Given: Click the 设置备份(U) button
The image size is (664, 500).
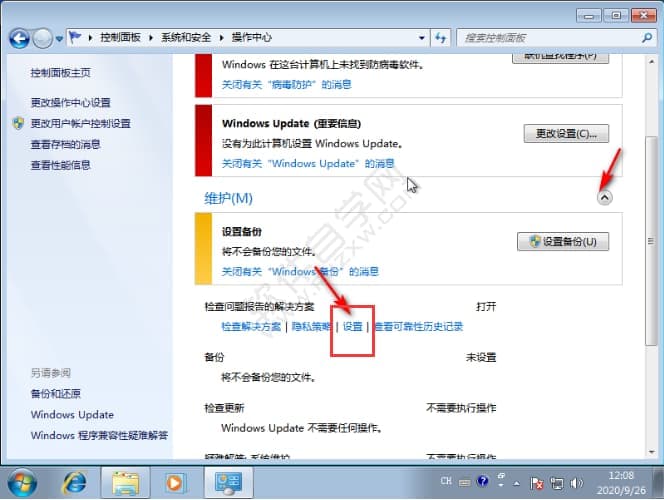Looking at the screenshot, I should coord(563,241).
